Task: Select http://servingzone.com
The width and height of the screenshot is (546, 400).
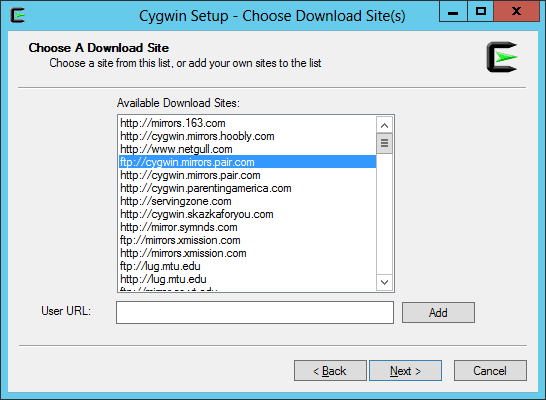Action: pos(247,201)
